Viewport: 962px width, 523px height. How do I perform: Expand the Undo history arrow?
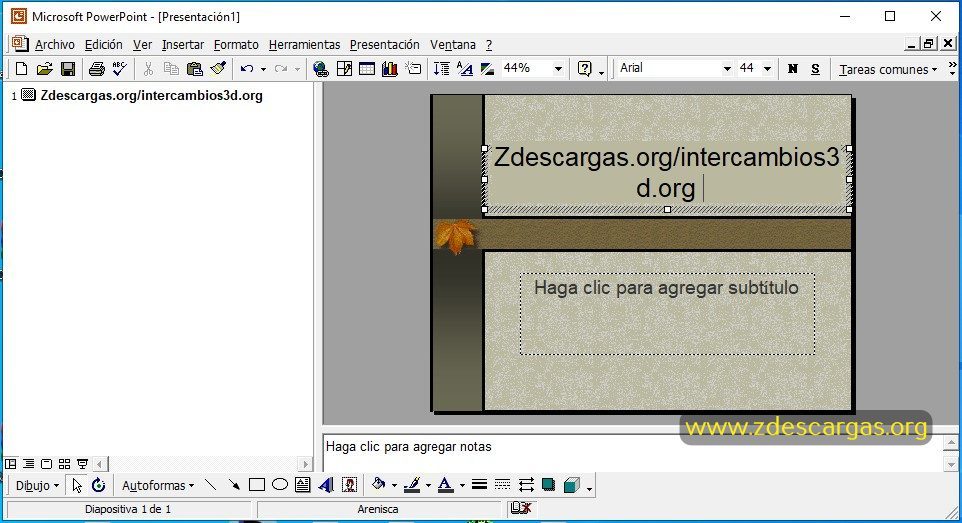coord(263,69)
